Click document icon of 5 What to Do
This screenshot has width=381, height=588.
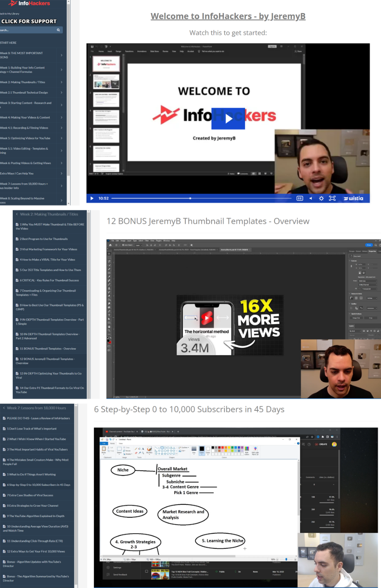coord(4,474)
